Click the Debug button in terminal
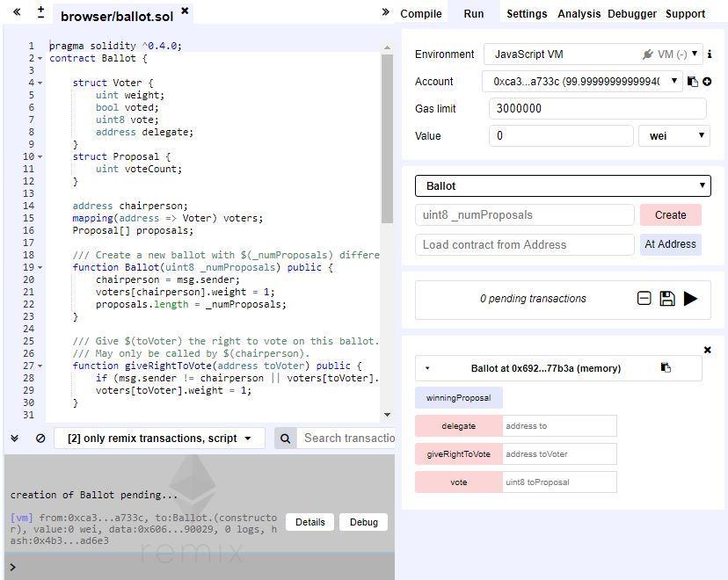 pos(363,522)
